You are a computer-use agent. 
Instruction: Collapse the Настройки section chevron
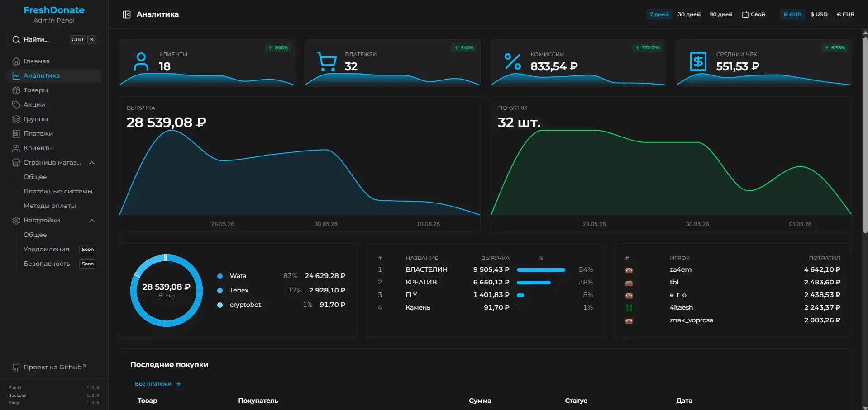[92, 221]
